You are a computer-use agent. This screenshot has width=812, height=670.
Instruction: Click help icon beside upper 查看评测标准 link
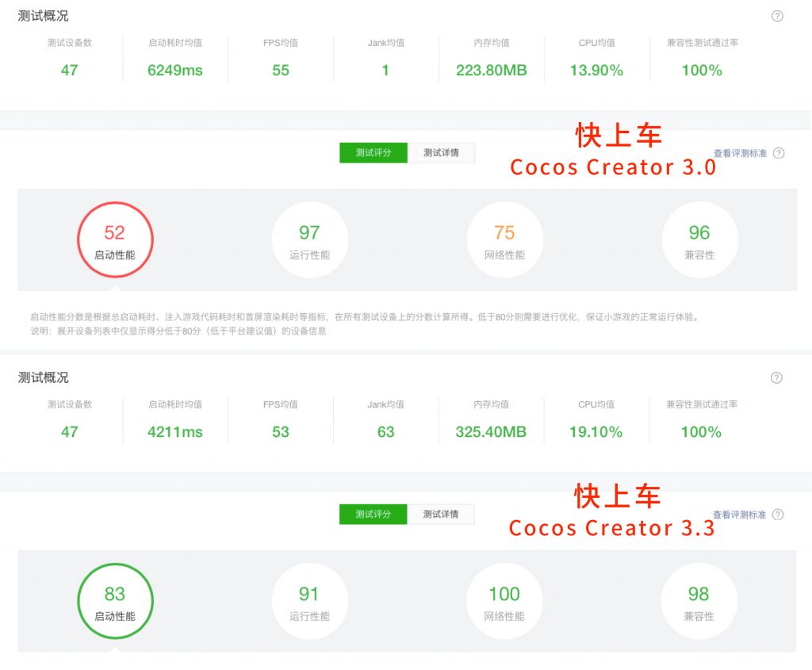pyautogui.click(x=779, y=153)
